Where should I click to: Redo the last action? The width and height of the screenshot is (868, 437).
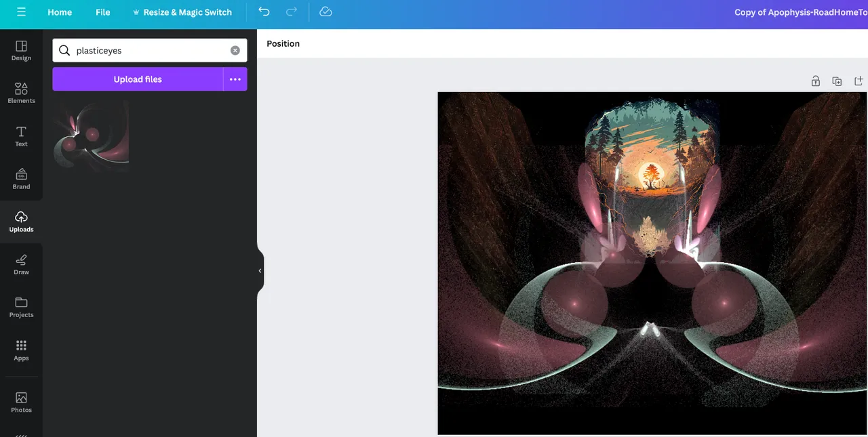pyautogui.click(x=292, y=12)
